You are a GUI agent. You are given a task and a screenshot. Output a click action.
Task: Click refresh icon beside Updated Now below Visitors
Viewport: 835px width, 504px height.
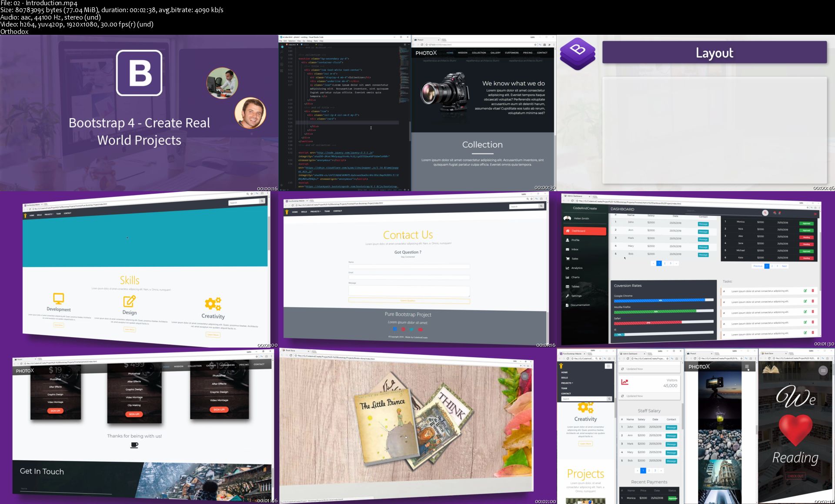point(623,396)
